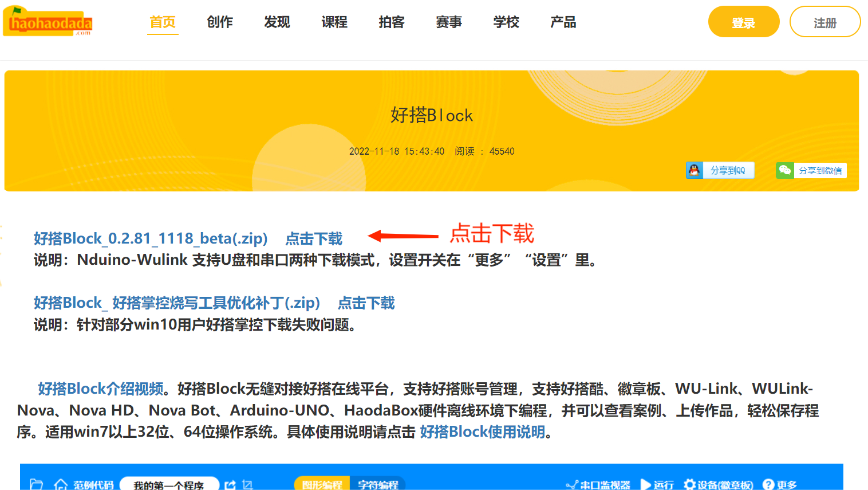This screenshot has height=490, width=868.
Task: Open the 赛事 navigation item
Action: pyautogui.click(x=449, y=22)
